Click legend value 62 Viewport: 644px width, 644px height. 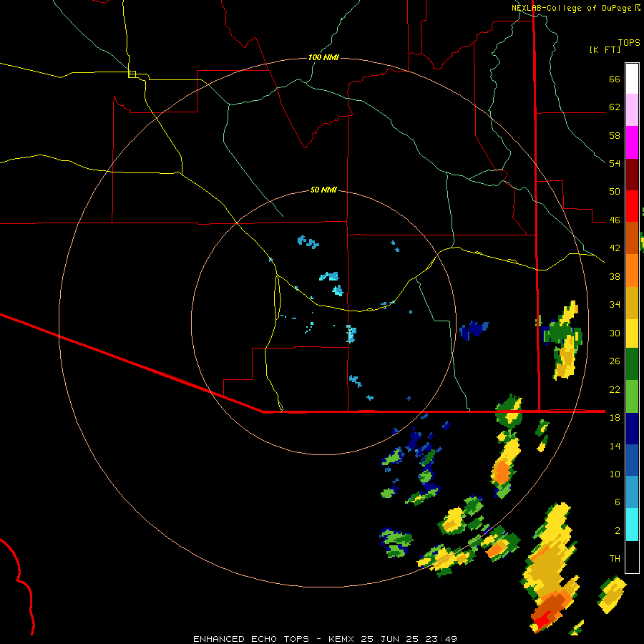click(x=615, y=107)
